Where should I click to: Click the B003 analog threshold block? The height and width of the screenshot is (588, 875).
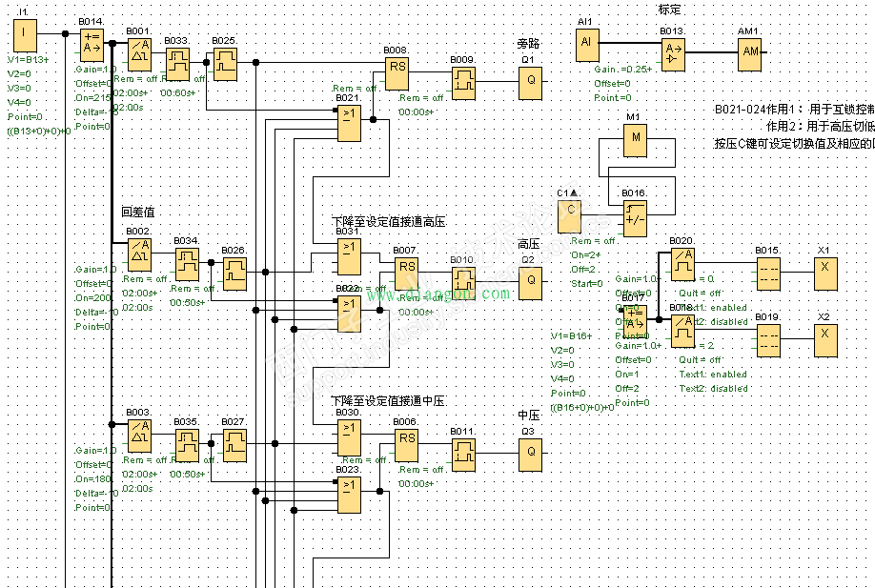pos(139,436)
